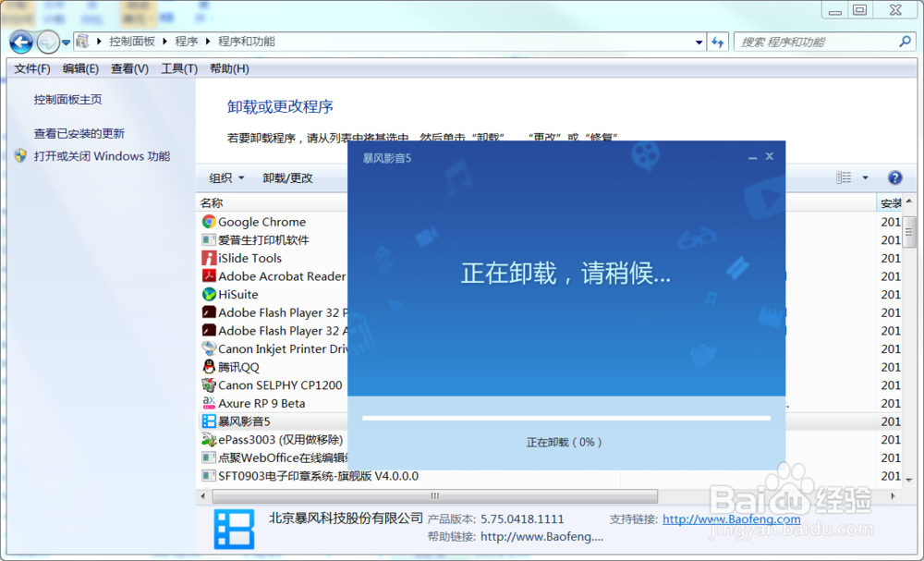Click the iSlide Tools icon

tap(209, 258)
